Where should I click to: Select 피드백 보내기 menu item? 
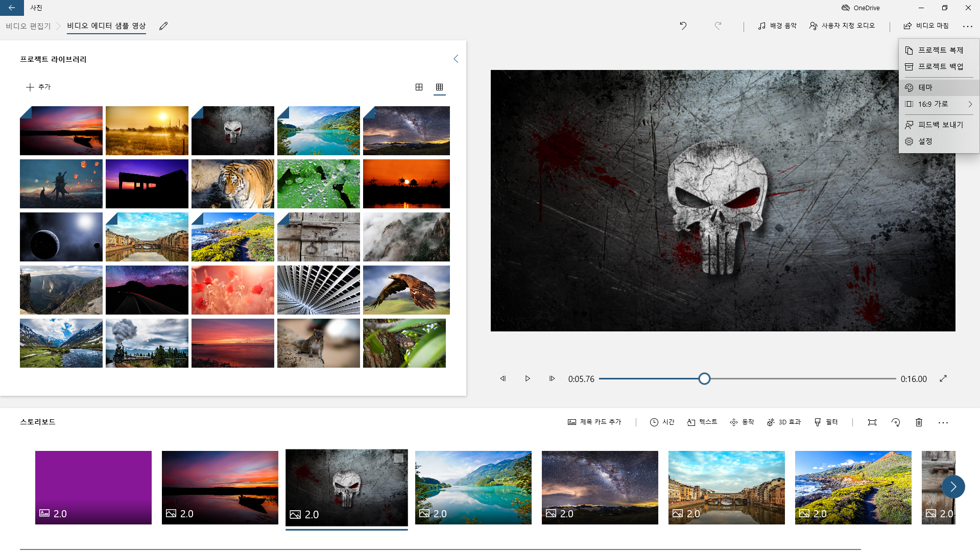939,125
